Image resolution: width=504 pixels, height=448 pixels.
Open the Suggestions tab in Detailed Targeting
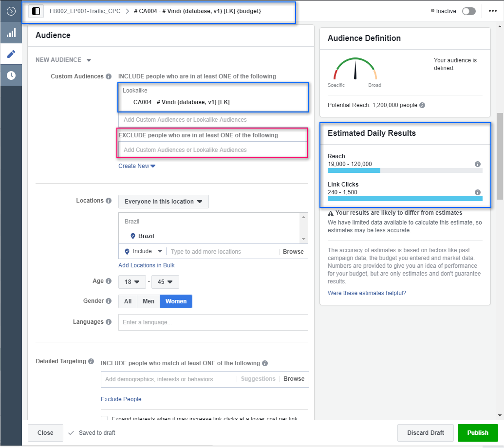[258, 379]
